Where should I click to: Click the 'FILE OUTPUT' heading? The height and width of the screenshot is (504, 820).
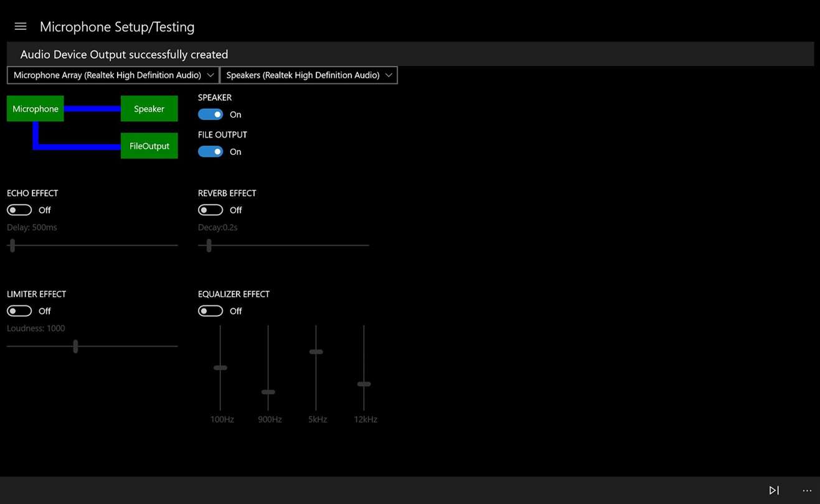click(223, 135)
